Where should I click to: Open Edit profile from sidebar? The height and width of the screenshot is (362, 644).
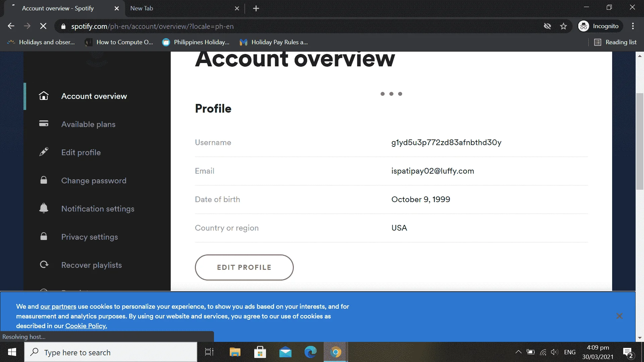point(81,153)
